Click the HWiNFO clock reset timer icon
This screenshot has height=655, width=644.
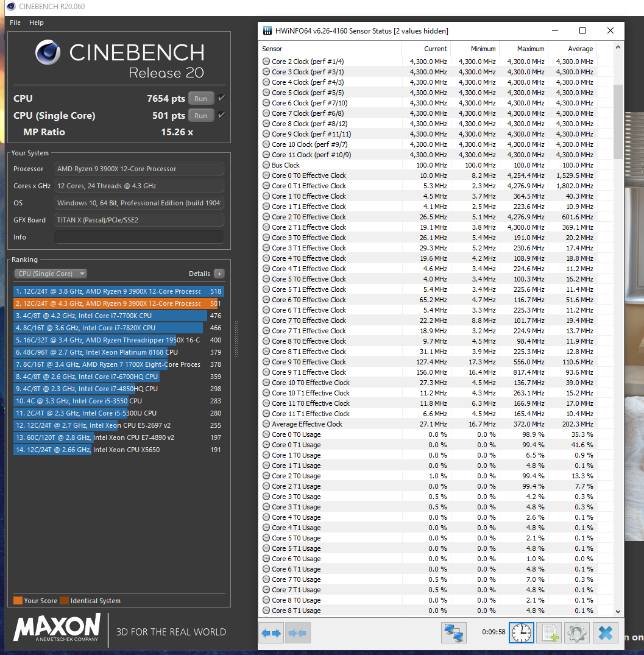(x=521, y=633)
